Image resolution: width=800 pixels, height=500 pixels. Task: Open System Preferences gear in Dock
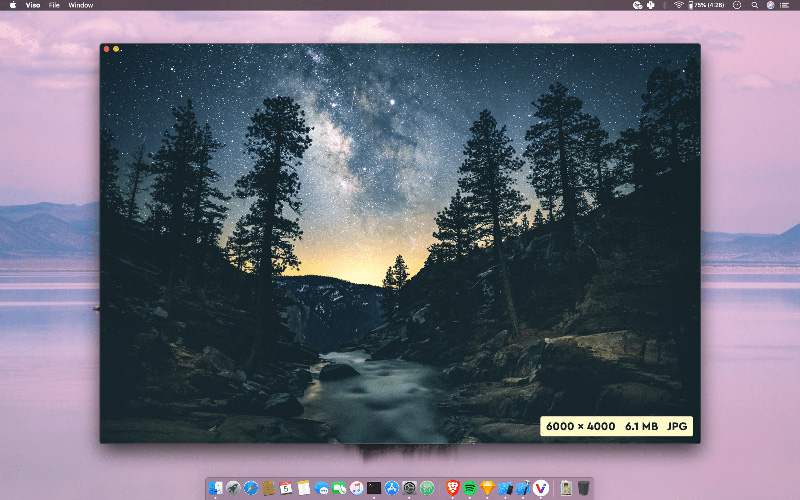click(409, 488)
